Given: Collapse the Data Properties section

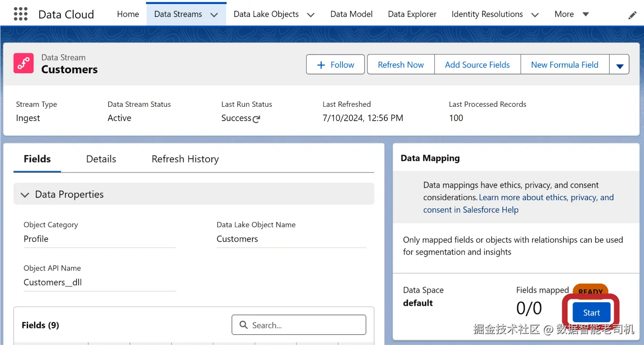Looking at the screenshot, I should pos(25,195).
